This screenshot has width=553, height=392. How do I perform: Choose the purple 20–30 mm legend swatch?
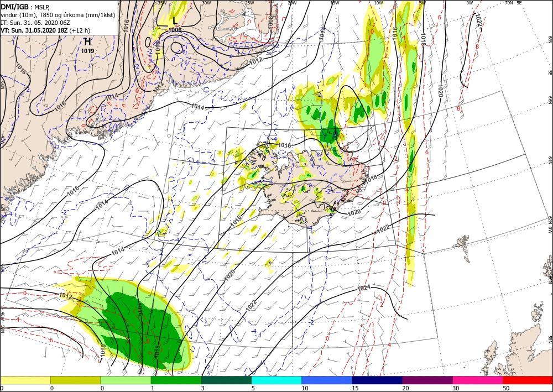[x=427, y=380]
